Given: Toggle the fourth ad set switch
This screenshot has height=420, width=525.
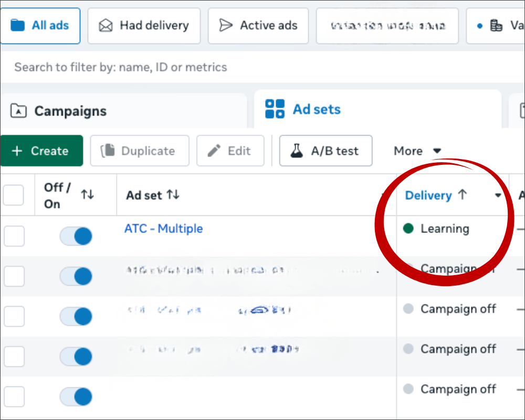Looking at the screenshot, I should click(x=76, y=356).
